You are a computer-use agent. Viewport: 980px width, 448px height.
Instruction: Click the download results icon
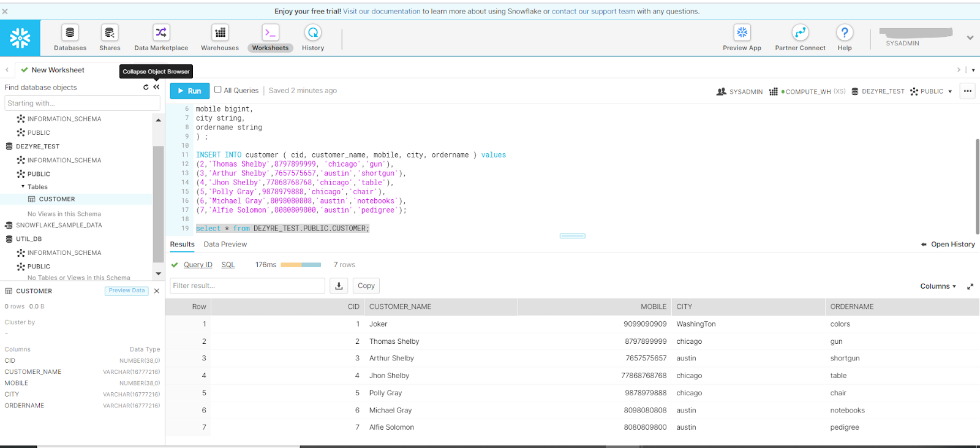[x=339, y=286]
